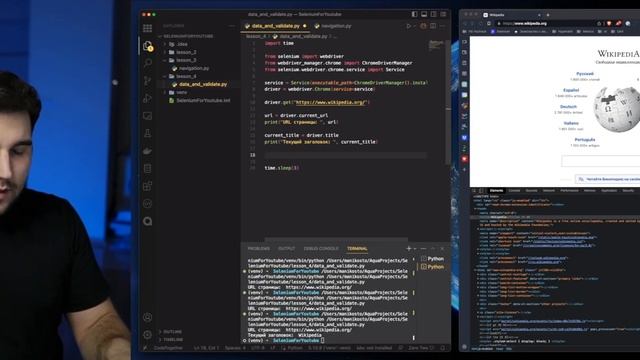This screenshot has width=640, height=360.
Task: Select the first Python terminal instance
Action: (433, 259)
